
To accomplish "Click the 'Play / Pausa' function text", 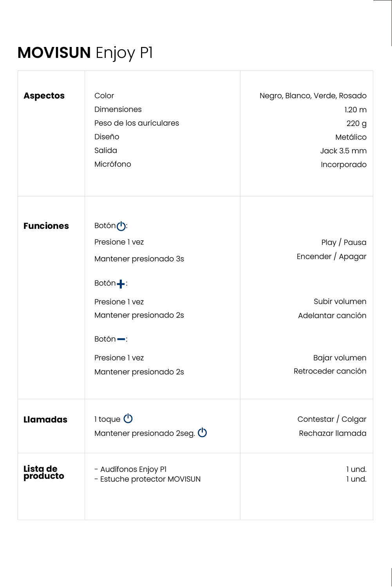I will pos(344,243).
